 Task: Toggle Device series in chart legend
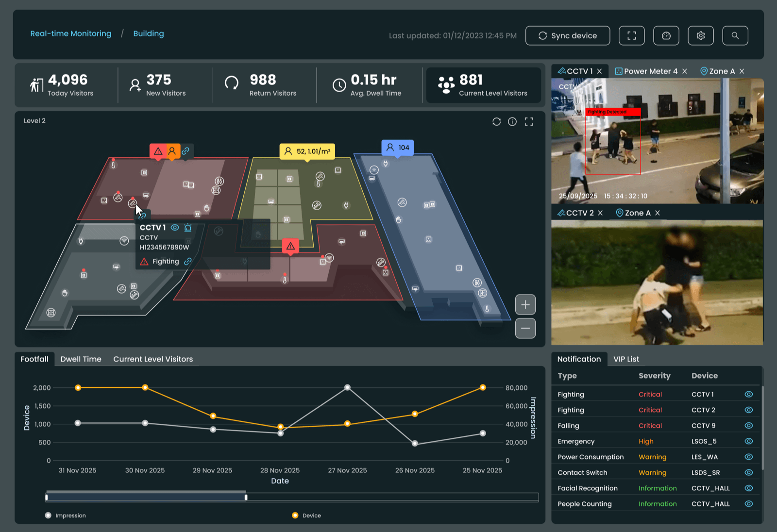(x=306, y=515)
